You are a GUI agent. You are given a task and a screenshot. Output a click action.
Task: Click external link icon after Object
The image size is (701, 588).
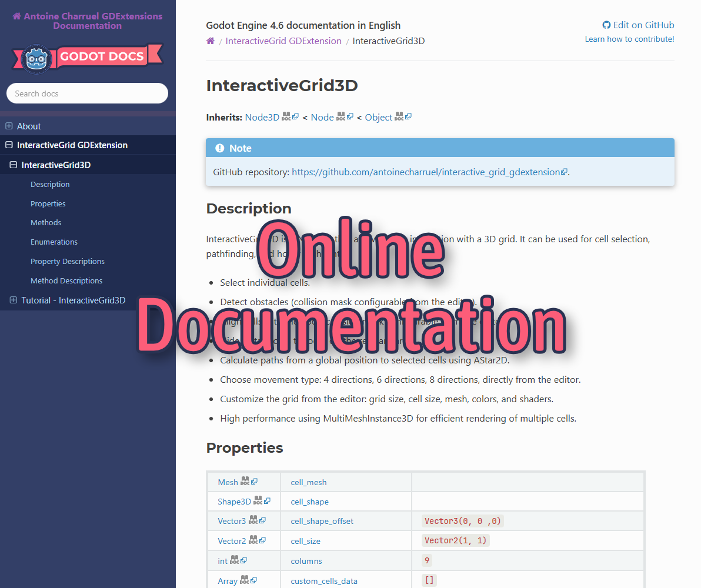408,116
